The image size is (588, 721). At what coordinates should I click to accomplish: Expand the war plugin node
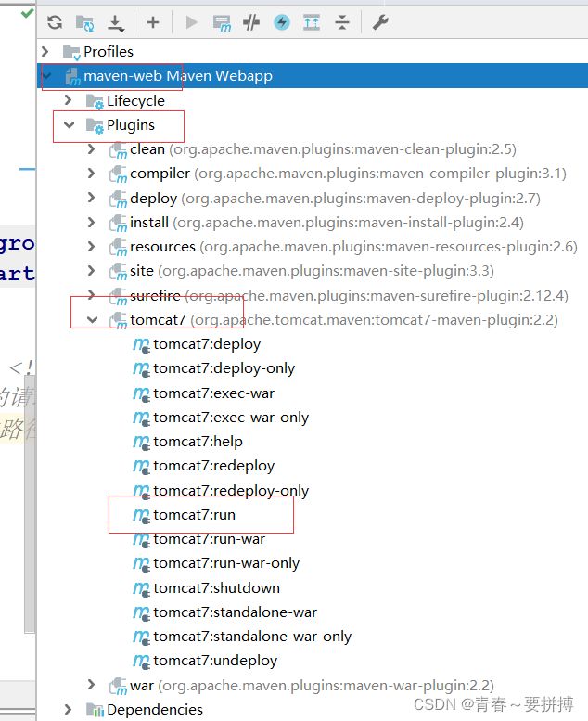click(92, 685)
